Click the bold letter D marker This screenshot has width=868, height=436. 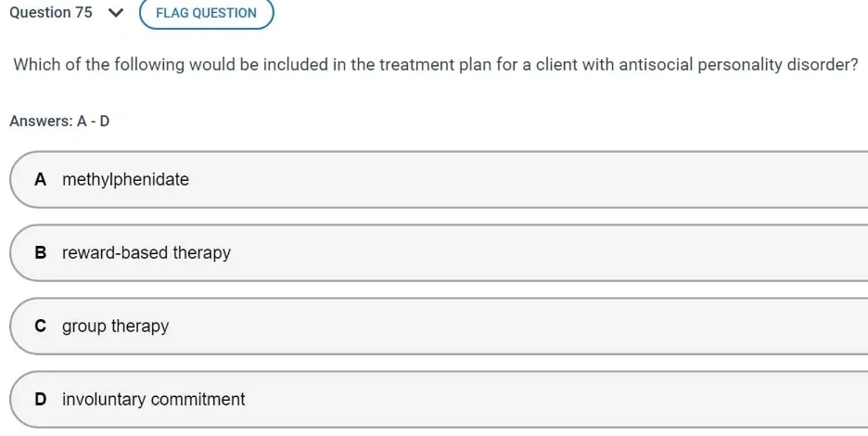click(40, 400)
